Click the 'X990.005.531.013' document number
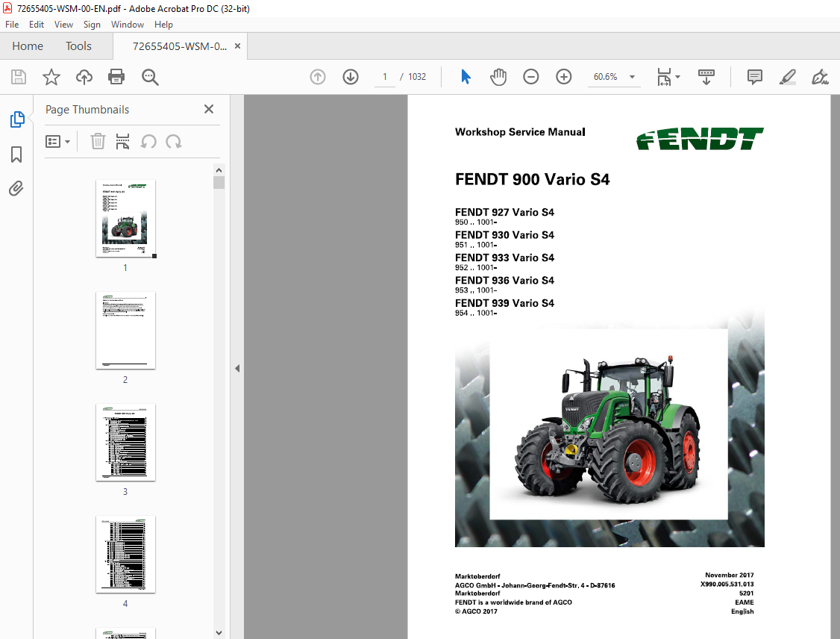This screenshot has height=639, width=840. (727, 585)
